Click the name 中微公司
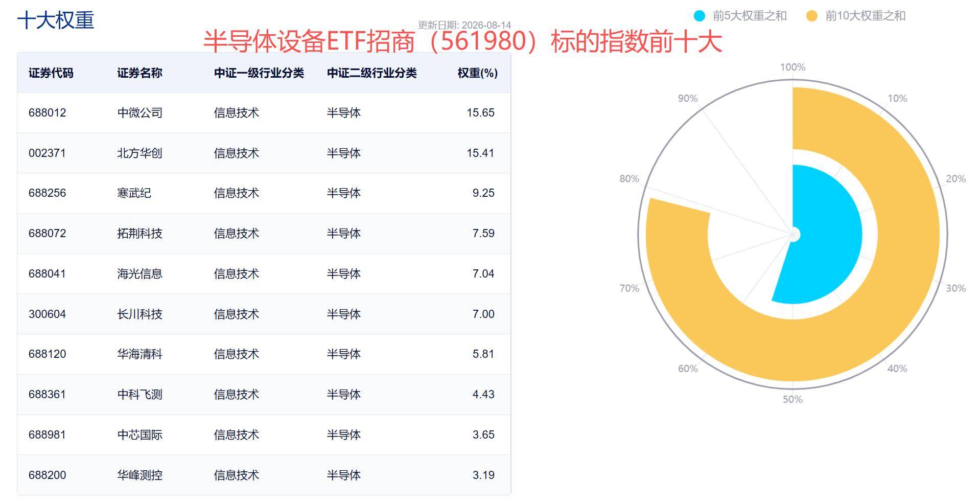 (x=139, y=113)
